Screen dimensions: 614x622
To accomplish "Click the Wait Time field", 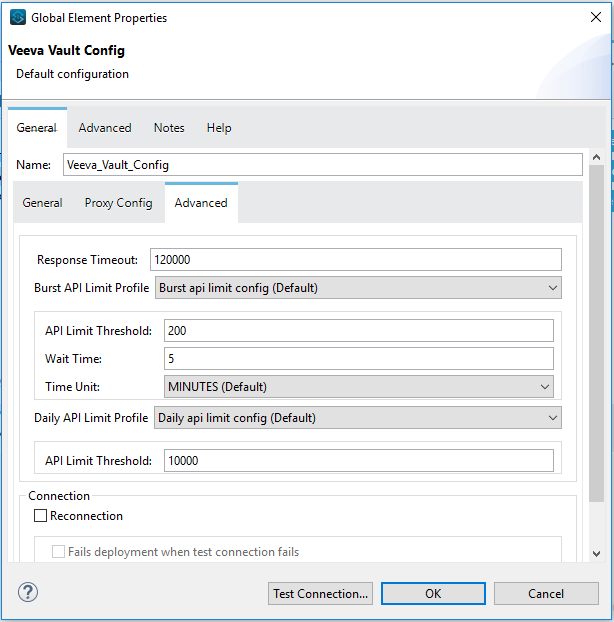I will click(359, 359).
